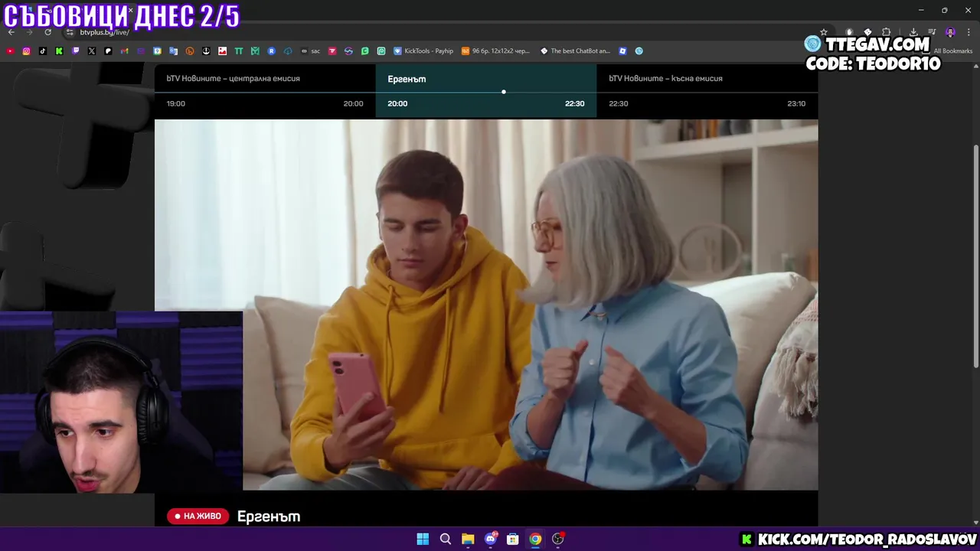
Task: Open the Chrome profile avatar
Action: [950, 32]
